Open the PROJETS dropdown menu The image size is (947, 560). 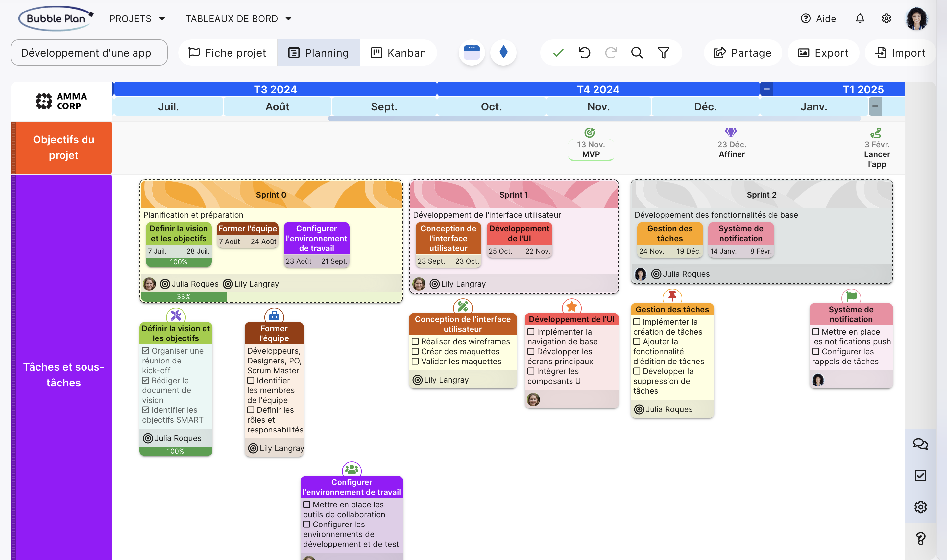[x=137, y=18]
